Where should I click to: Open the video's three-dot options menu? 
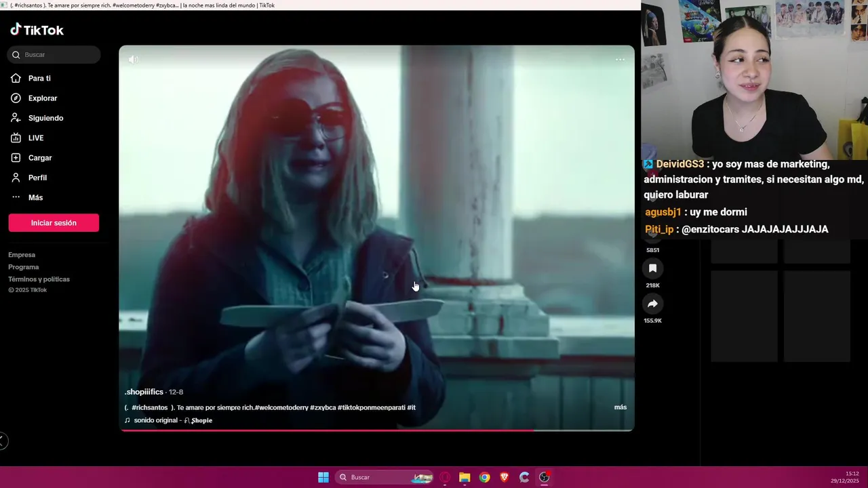coord(620,60)
